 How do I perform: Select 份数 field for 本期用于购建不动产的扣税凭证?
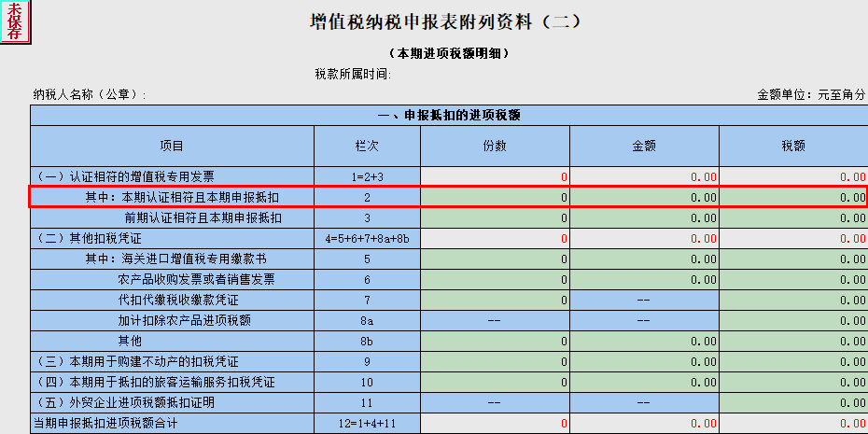495,361
